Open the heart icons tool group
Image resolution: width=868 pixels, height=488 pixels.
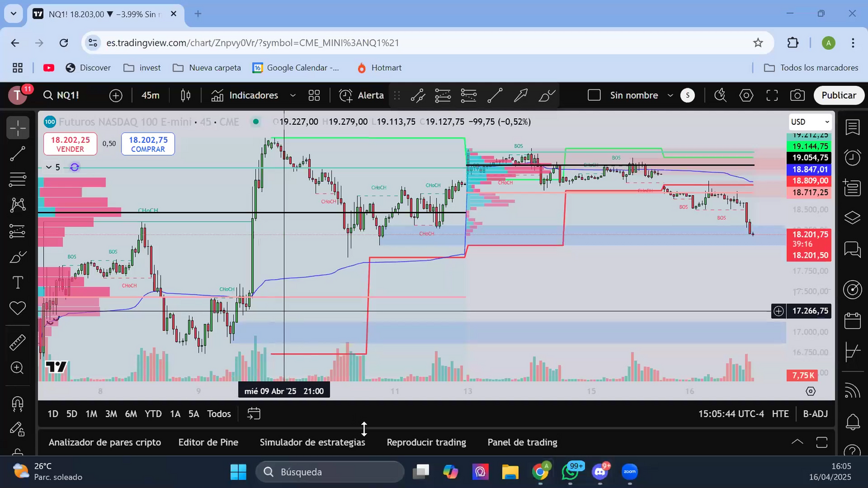[18, 309]
